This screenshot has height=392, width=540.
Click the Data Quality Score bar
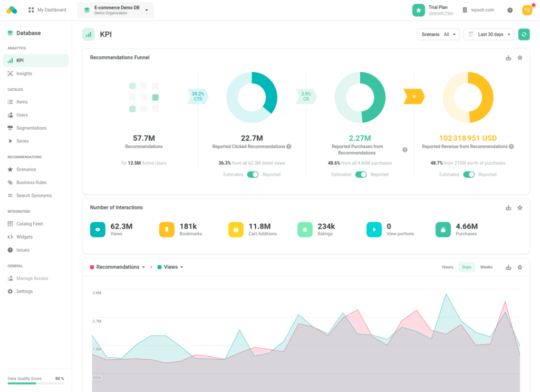(36, 384)
